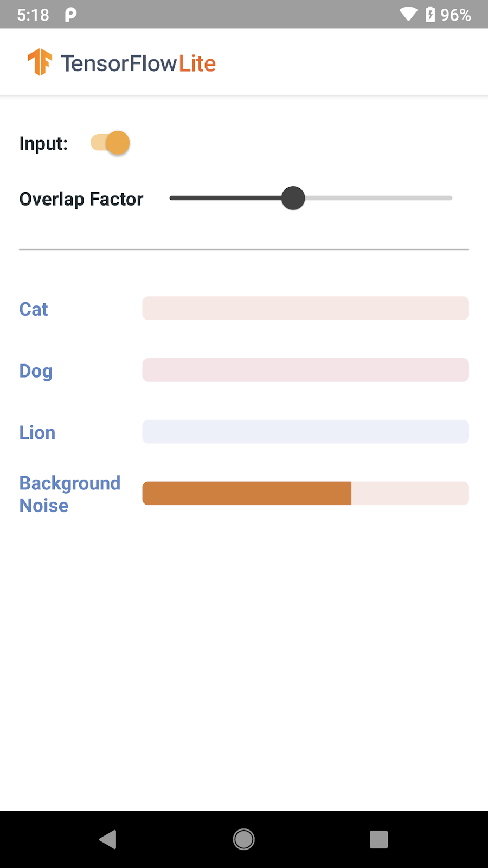Screen dimensions: 488x868
Task: Click the Overlap Factor slider thumb
Action: tap(293, 198)
